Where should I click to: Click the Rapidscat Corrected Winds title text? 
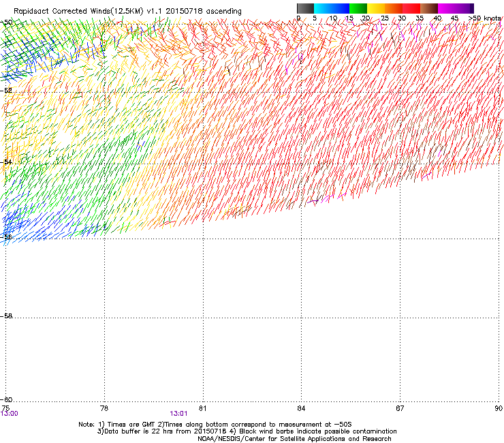[x=127, y=11]
